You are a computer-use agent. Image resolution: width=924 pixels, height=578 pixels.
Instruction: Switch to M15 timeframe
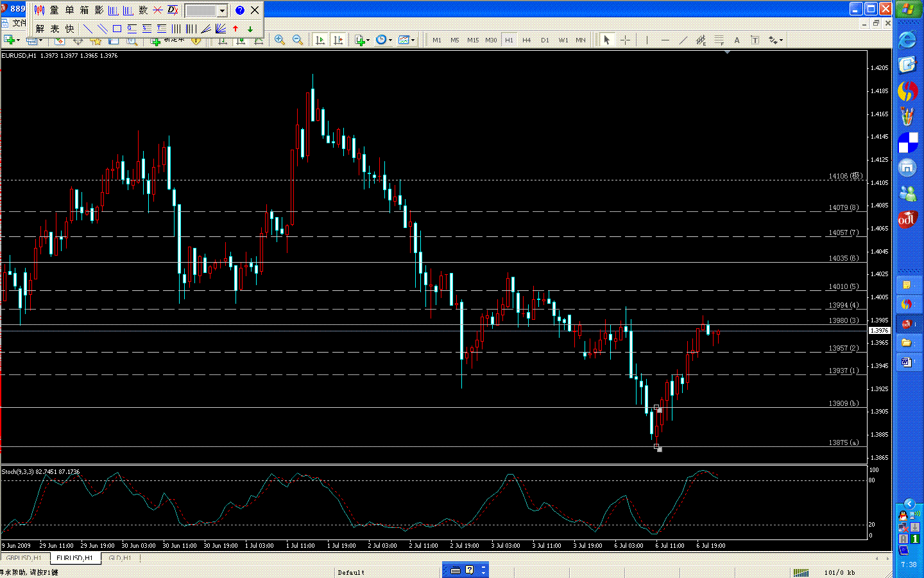point(473,40)
